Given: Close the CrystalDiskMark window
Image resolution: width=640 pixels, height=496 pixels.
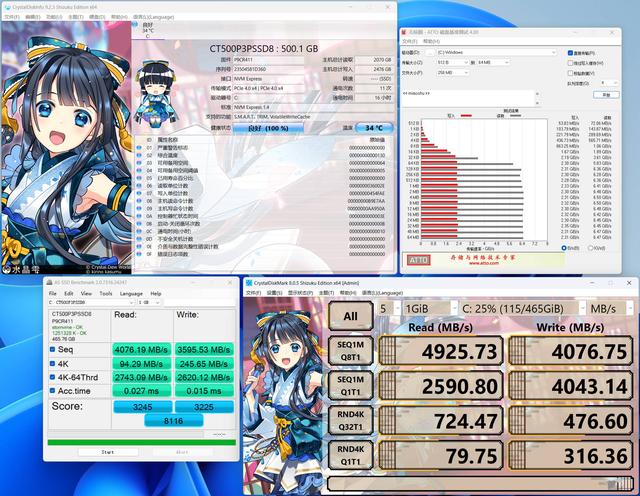Looking at the screenshot, I should (x=629, y=282).
